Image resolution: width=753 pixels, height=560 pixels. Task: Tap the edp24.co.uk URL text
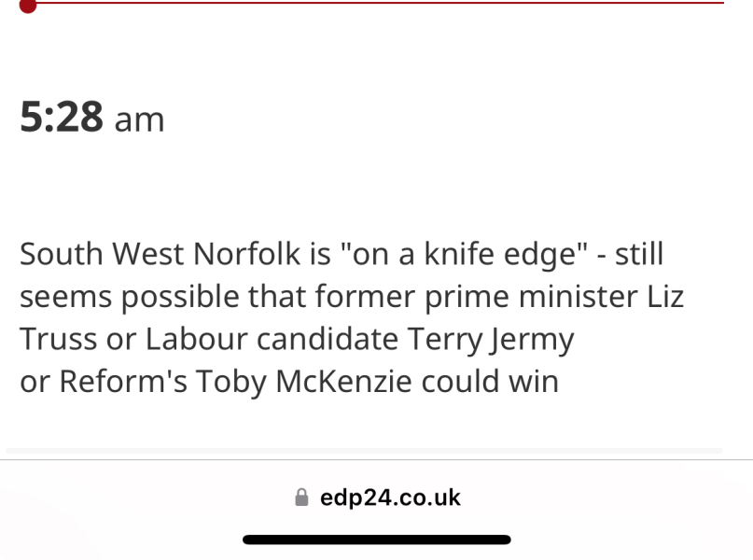390,497
